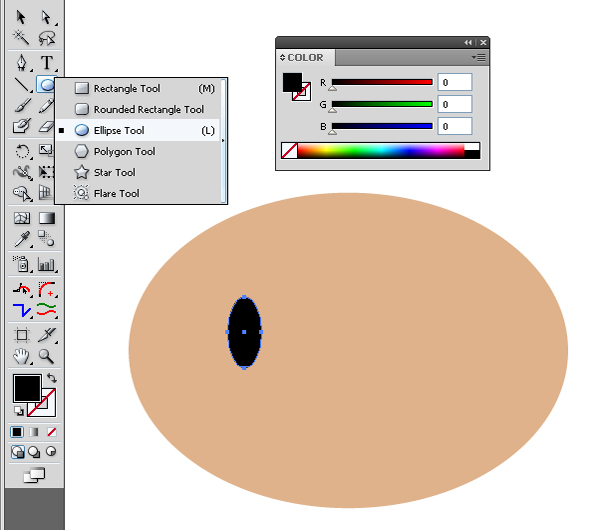Choose Polygon Tool from flyout

point(139,152)
